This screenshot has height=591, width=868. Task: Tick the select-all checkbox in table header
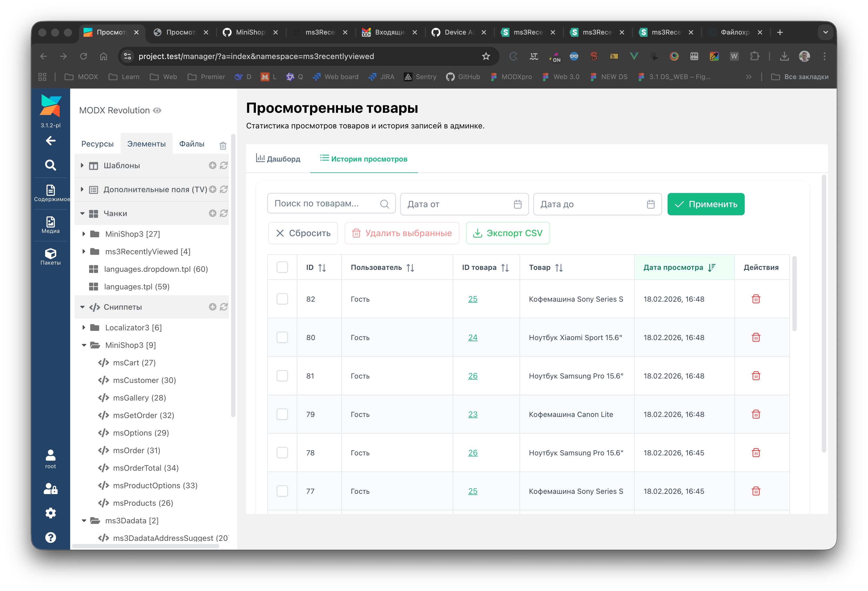pyautogui.click(x=282, y=267)
